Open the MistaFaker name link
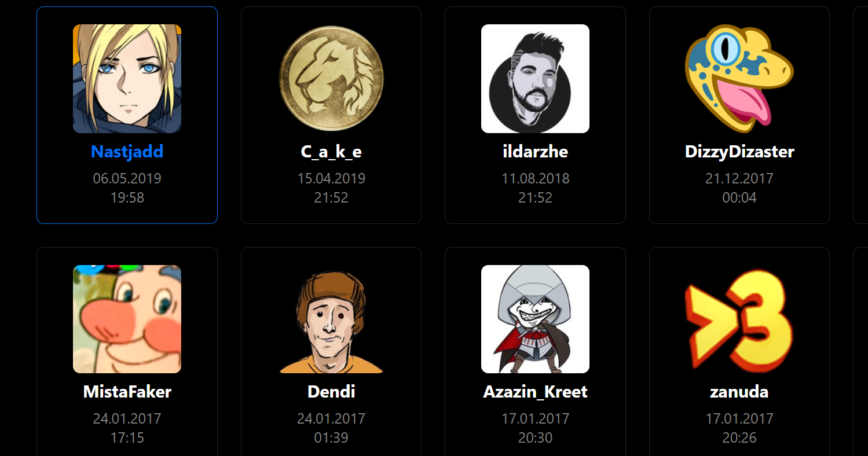Viewport: 868px width, 456px height. click(127, 392)
